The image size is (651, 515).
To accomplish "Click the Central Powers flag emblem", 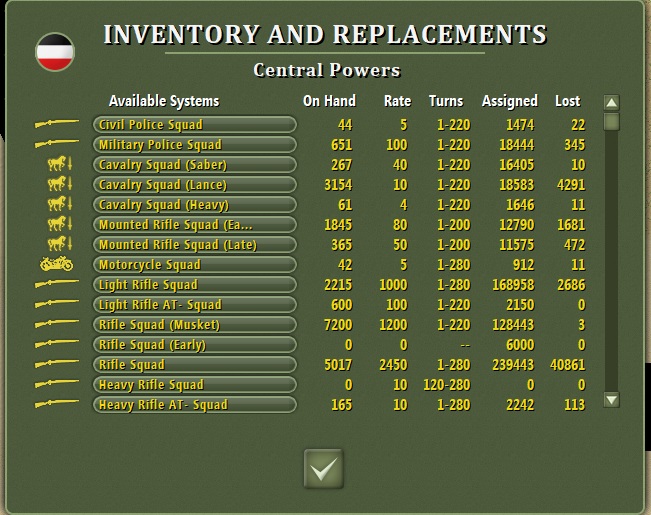I will click(x=55, y=52).
